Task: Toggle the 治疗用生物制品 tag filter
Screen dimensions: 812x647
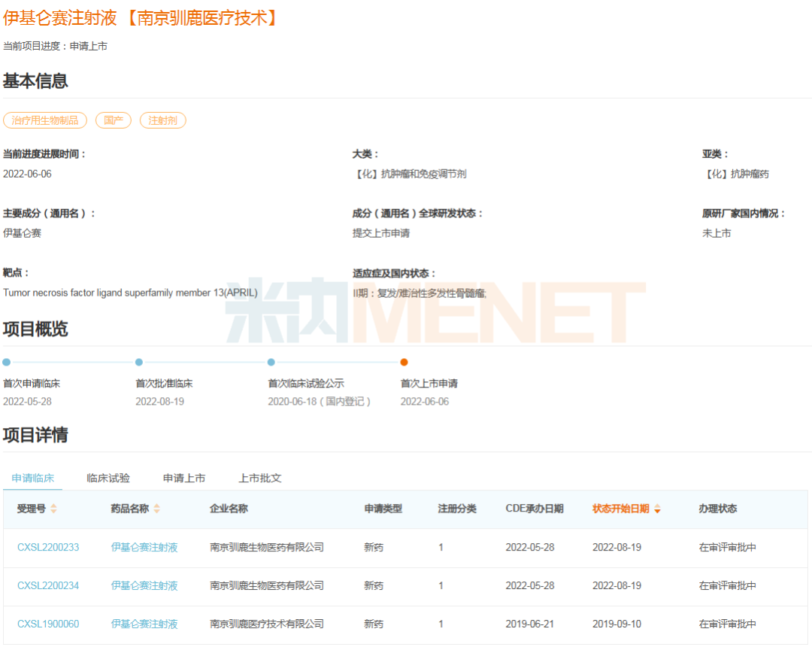Action: click(x=45, y=120)
